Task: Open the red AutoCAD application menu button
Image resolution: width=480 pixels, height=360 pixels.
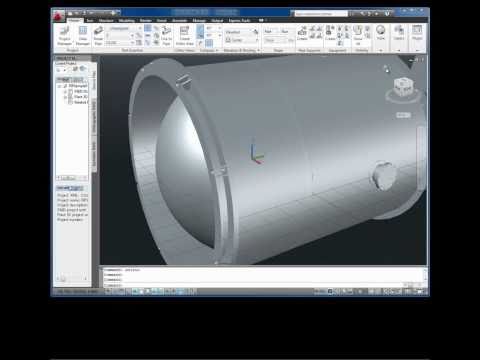Action: [x=59, y=16]
